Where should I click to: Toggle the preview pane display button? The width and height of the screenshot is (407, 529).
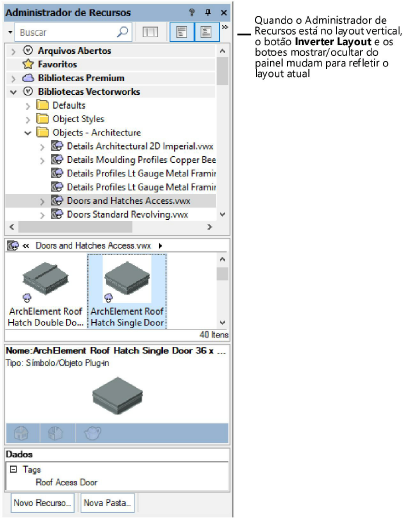tap(207, 32)
